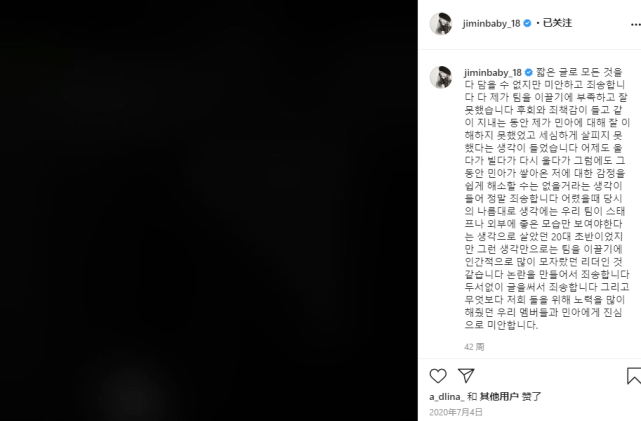The image size is (641, 421).
Task: Click the caption profile avatar picture
Action: pos(441,76)
